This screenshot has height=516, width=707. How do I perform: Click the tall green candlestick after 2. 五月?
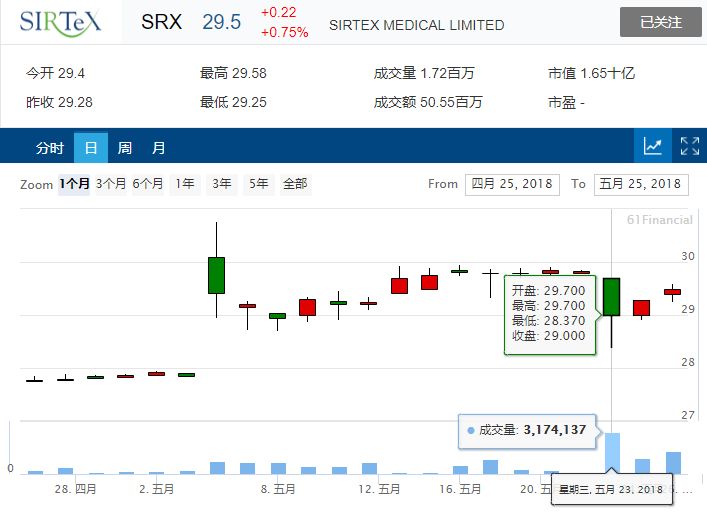point(216,275)
